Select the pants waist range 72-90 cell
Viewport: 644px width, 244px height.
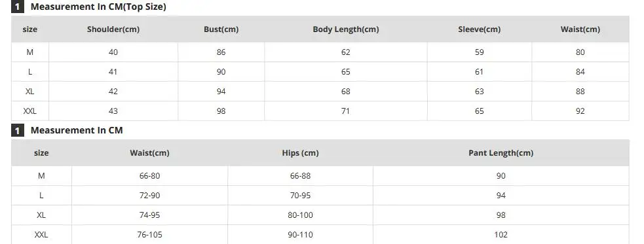[x=149, y=196]
